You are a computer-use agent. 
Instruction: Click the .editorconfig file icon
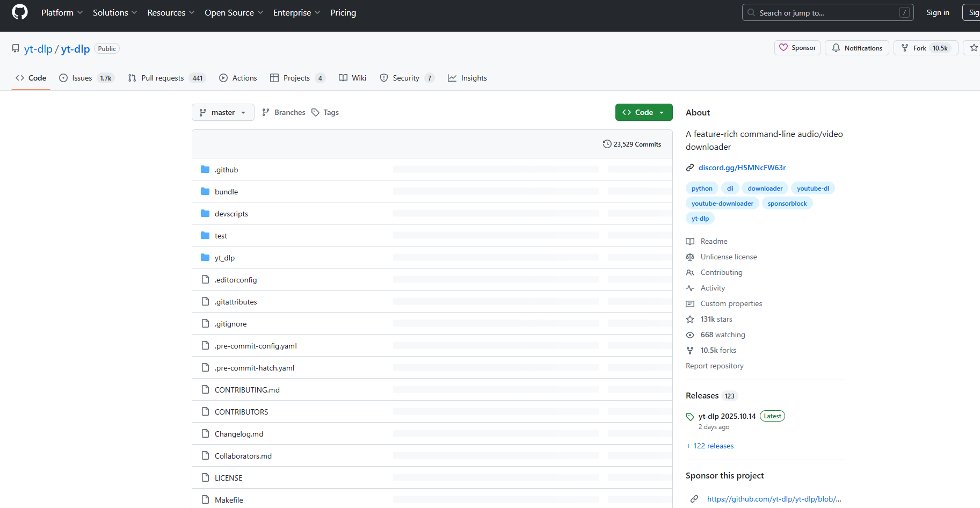coord(205,280)
